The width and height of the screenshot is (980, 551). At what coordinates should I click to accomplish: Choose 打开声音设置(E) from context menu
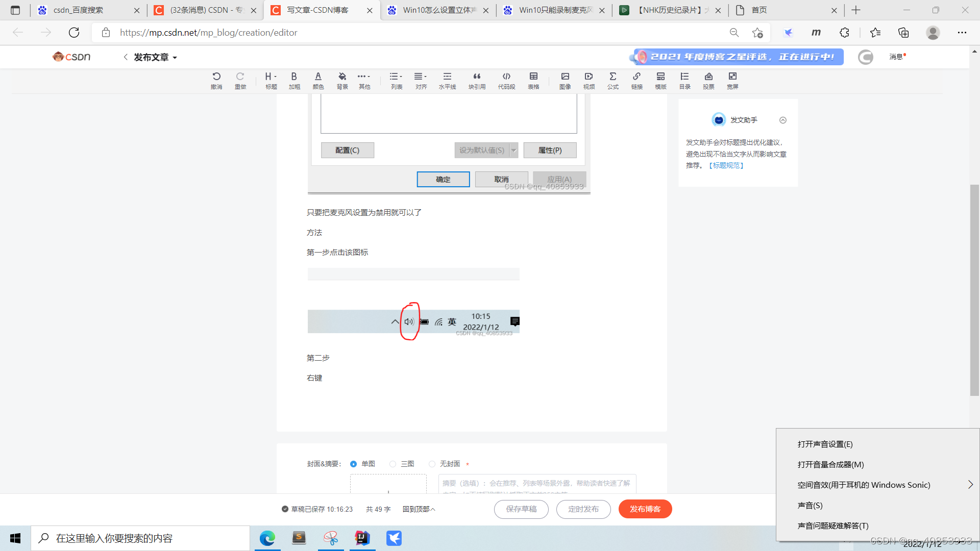pos(825,444)
